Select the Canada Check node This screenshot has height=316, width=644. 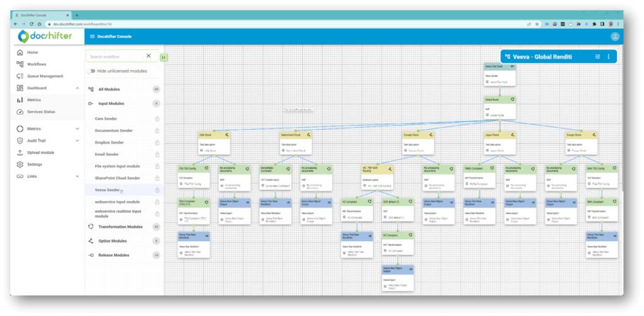point(418,144)
